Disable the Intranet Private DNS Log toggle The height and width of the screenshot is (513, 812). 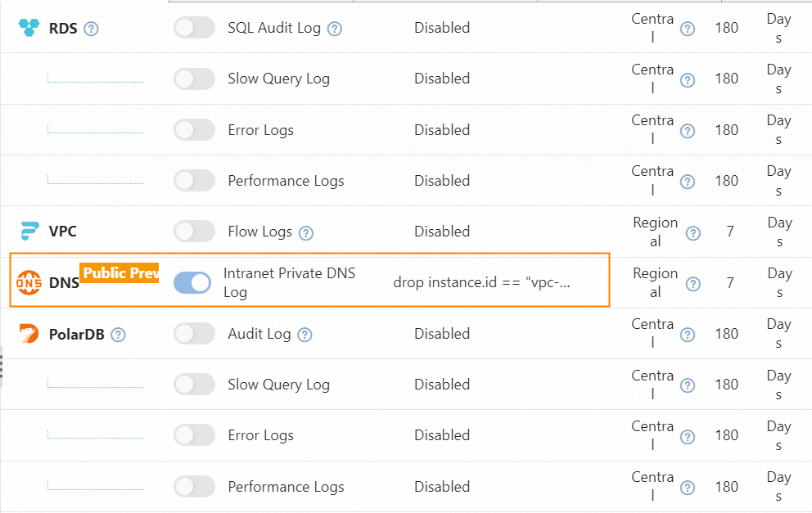[193, 283]
